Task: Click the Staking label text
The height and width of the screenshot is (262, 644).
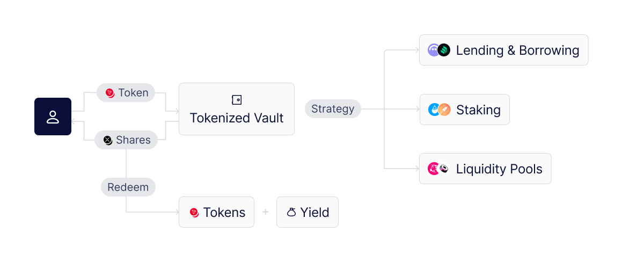Action: [478, 110]
